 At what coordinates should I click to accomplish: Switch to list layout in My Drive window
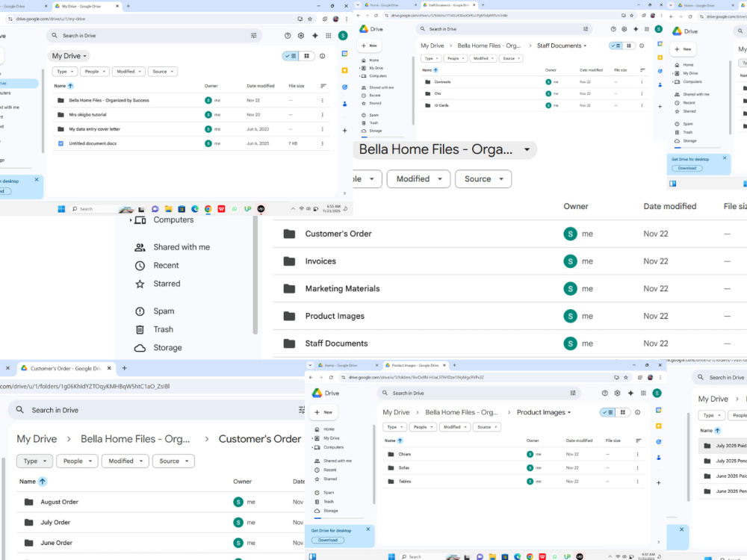[x=290, y=56]
